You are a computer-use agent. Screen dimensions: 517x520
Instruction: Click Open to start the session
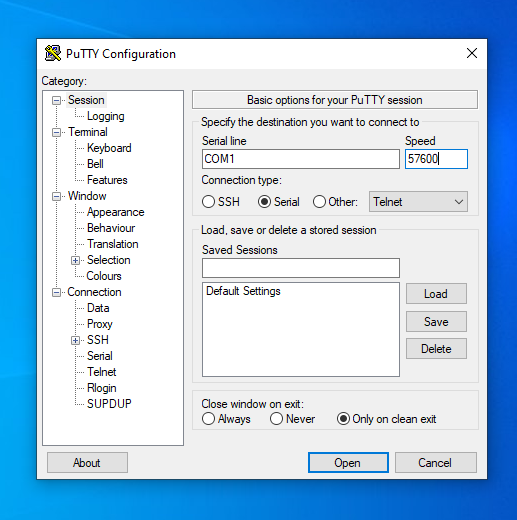click(x=348, y=463)
